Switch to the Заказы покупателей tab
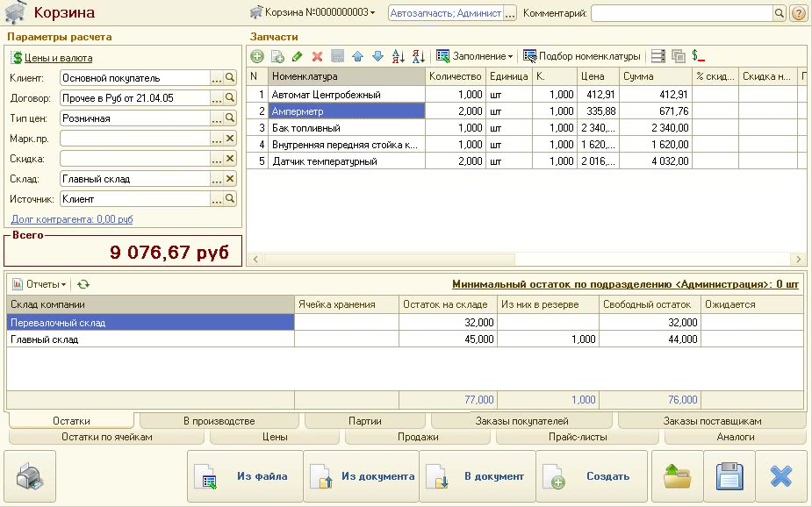The image size is (812, 507). [522, 421]
